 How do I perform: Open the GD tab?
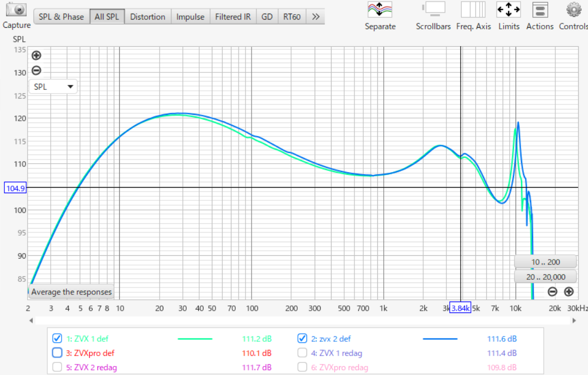(267, 16)
